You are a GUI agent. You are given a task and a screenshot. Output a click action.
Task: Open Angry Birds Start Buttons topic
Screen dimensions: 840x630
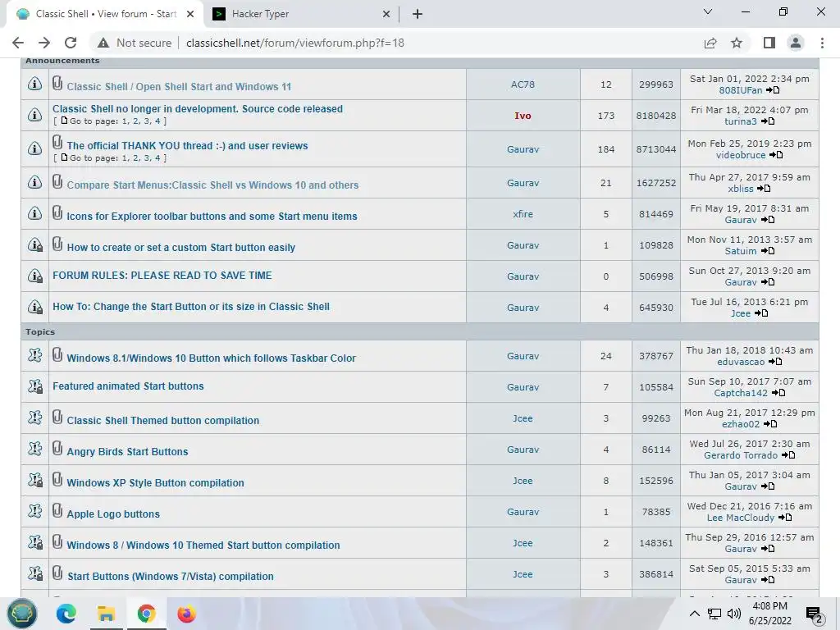point(127,452)
